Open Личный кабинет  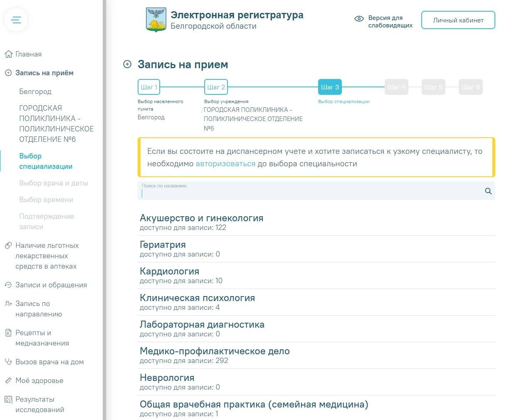pyautogui.click(x=458, y=20)
